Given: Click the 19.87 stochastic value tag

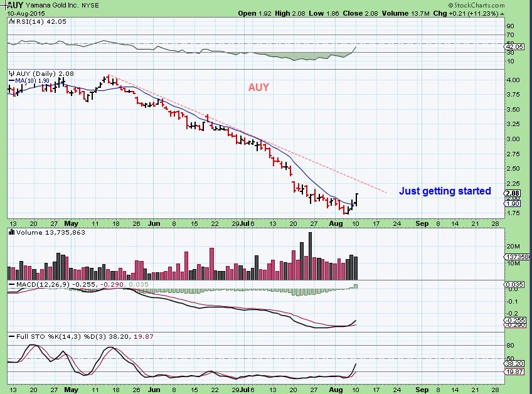Looking at the screenshot, I should 514,372.
